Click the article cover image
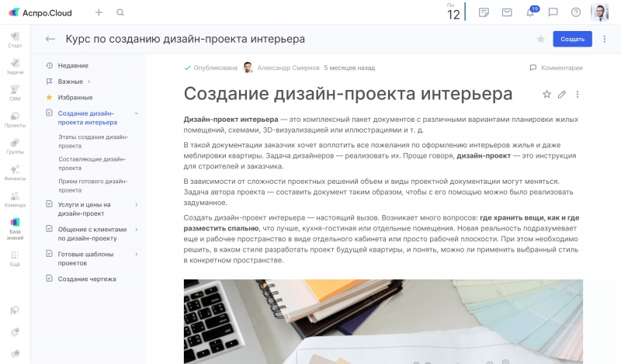 pyautogui.click(x=383, y=321)
